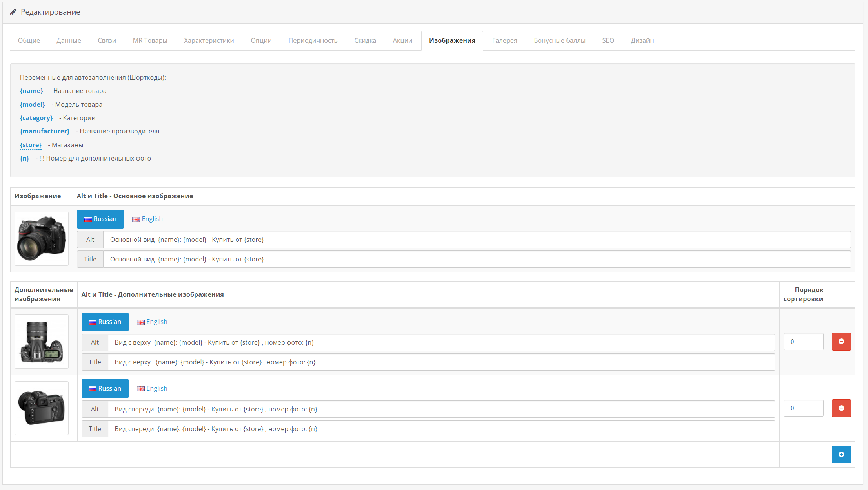Click the main image Alt text field
Viewport: 868px width, 490px height.
[x=477, y=240]
